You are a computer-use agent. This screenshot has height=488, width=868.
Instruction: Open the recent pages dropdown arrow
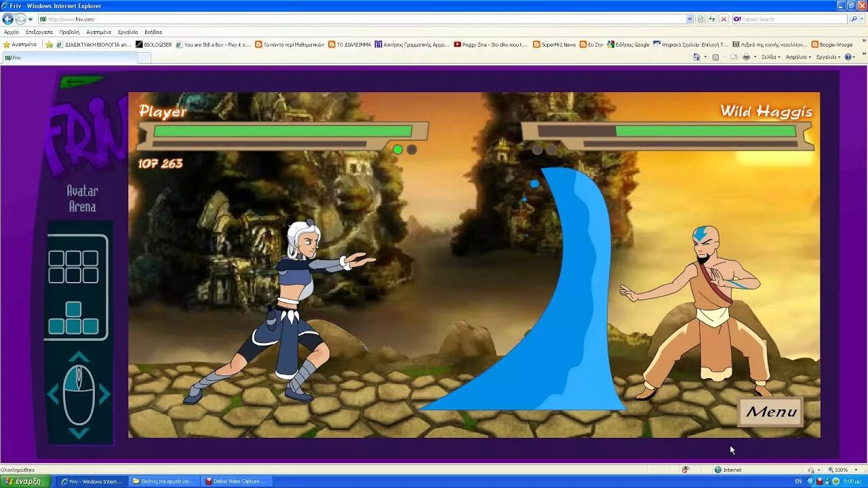pos(31,20)
